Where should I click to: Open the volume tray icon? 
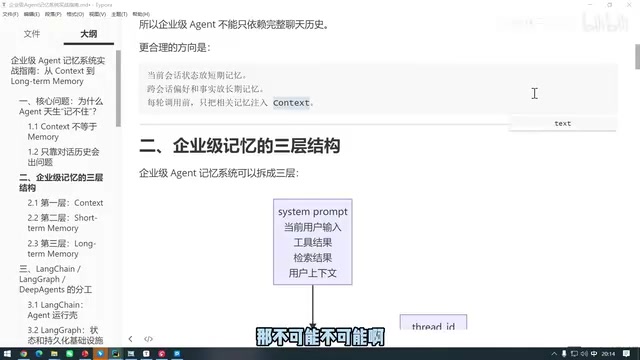[x=584, y=354]
